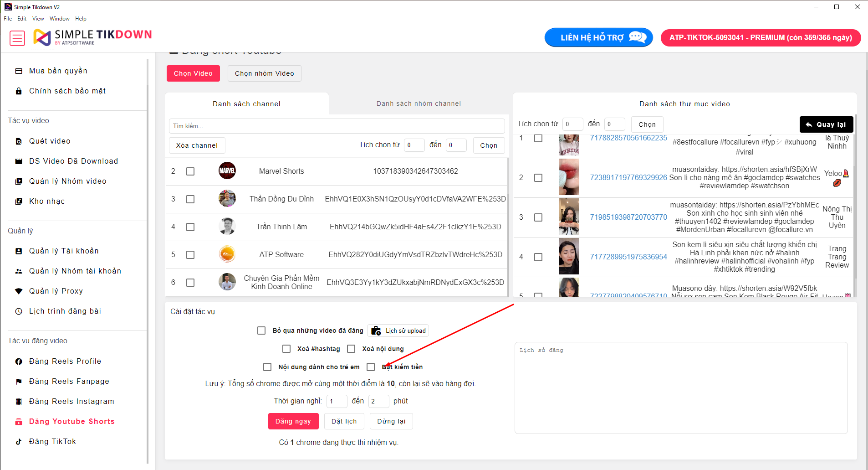Click the Đăng Reels Profile Facebook icon
Screen dimensions: 868x470
coord(19,362)
